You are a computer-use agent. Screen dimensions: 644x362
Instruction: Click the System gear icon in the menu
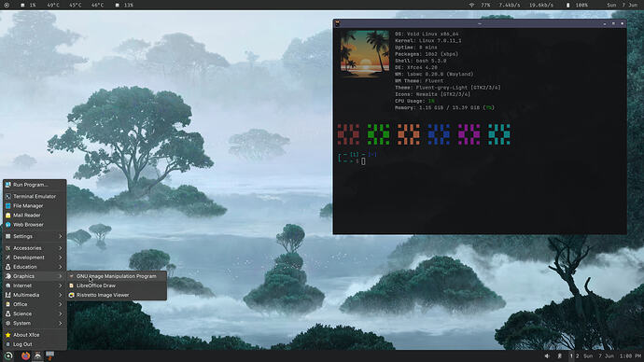[7, 324]
